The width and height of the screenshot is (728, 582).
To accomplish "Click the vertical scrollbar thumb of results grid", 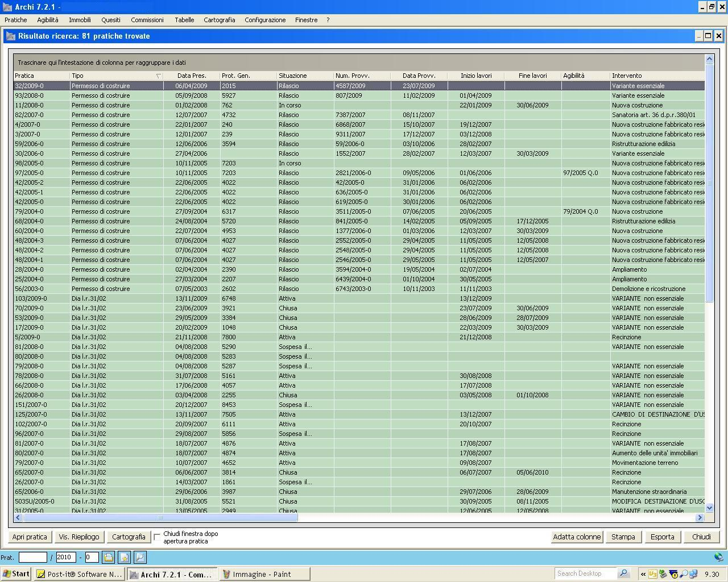I will (709, 182).
